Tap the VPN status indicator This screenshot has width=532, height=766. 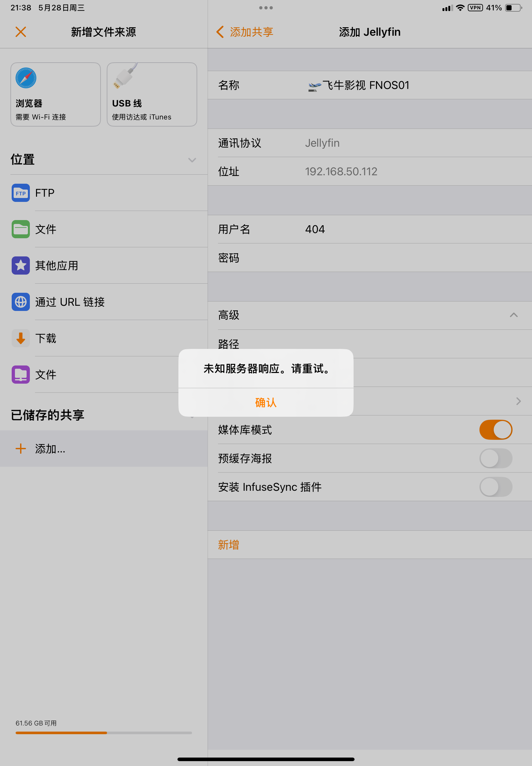click(475, 8)
